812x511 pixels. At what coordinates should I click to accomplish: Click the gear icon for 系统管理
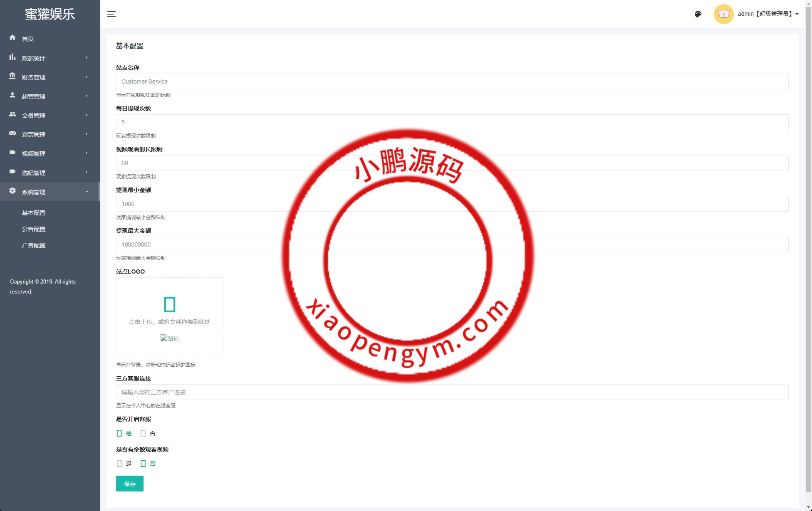pyautogui.click(x=12, y=191)
